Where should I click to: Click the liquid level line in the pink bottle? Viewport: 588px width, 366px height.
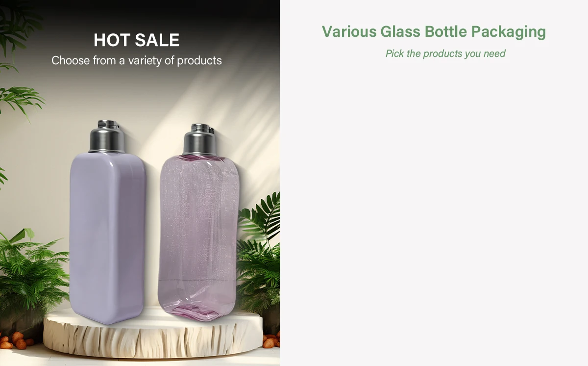[x=197, y=278]
